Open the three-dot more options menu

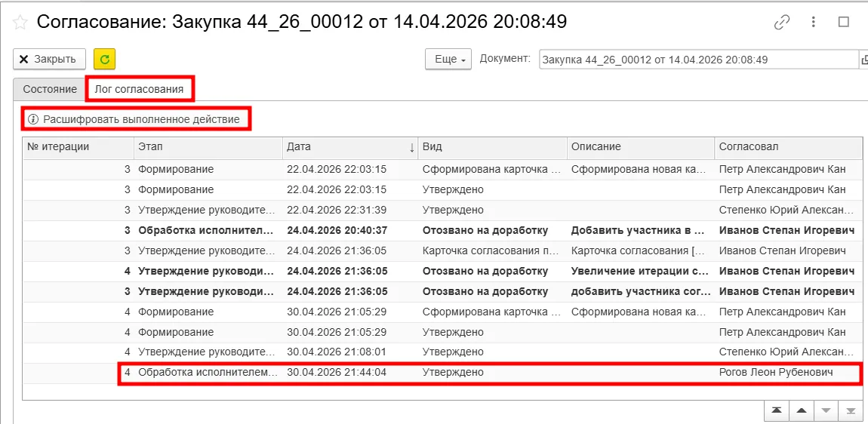coord(813,22)
